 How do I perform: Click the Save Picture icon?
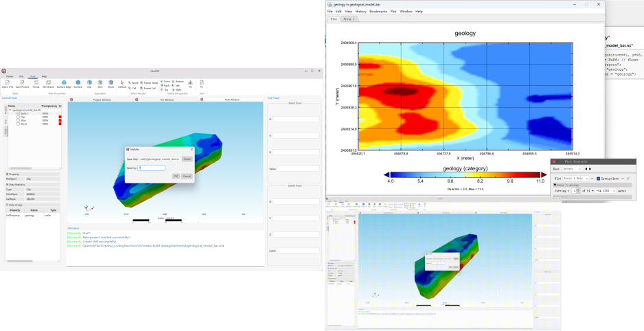click(21, 84)
